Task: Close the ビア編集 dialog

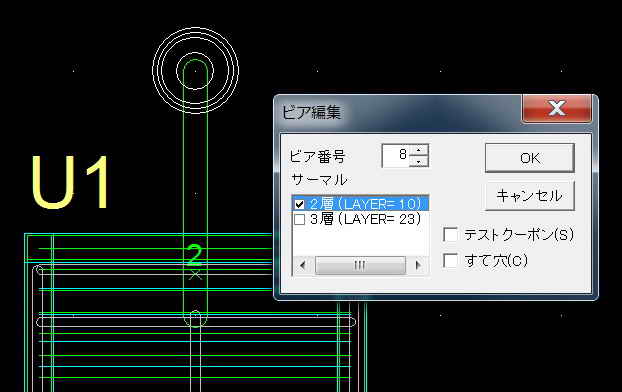Action: tap(557, 108)
